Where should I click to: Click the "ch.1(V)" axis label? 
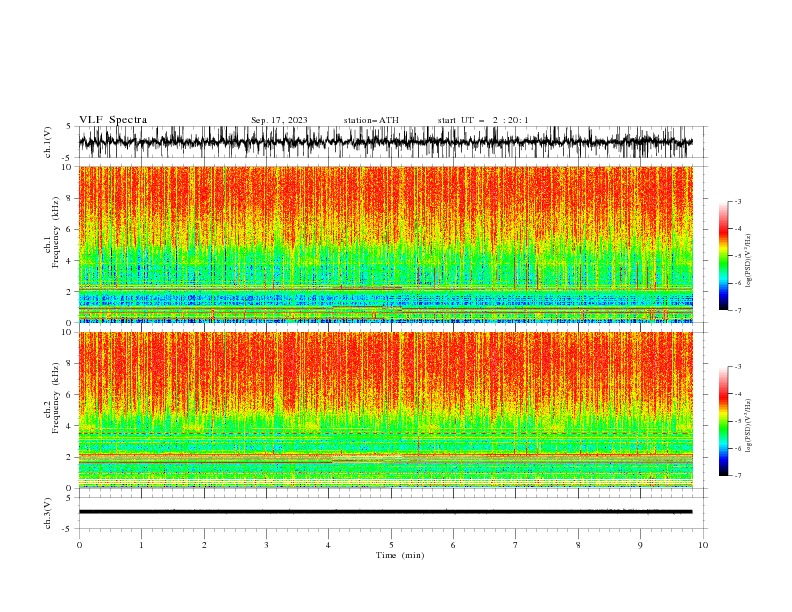[x=48, y=142]
